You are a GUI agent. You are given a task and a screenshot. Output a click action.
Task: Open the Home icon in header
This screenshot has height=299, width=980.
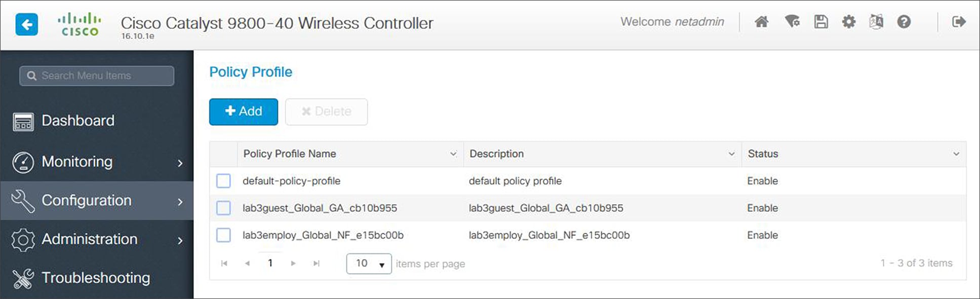tap(761, 22)
